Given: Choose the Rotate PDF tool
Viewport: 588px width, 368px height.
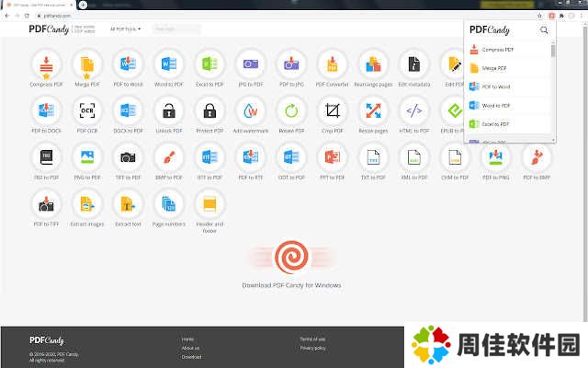Looking at the screenshot, I should click(x=291, y=111).
